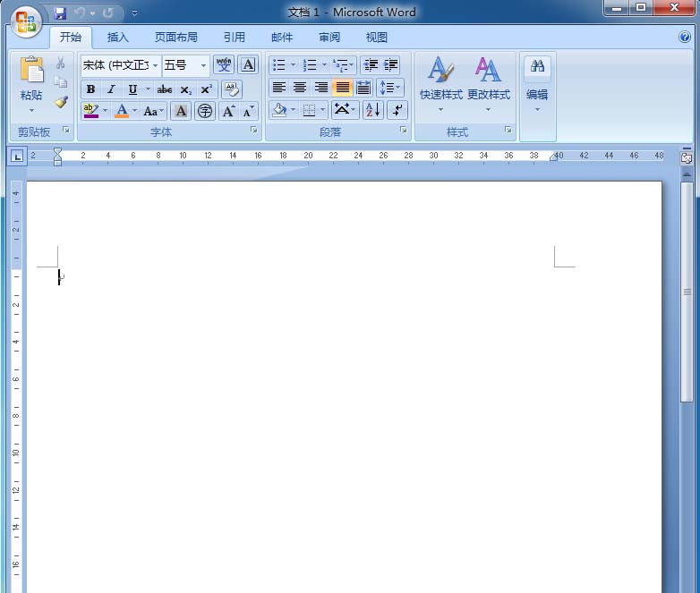Open Line Spacing options
The height and width of the screenshot is (593, 700).
(389, 88)
